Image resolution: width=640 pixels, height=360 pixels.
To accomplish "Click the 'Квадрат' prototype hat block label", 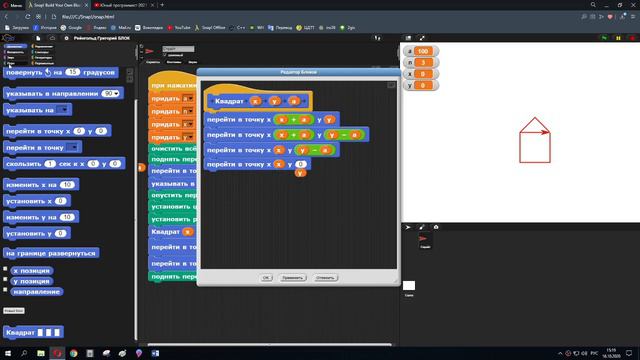I will point(229,101).
